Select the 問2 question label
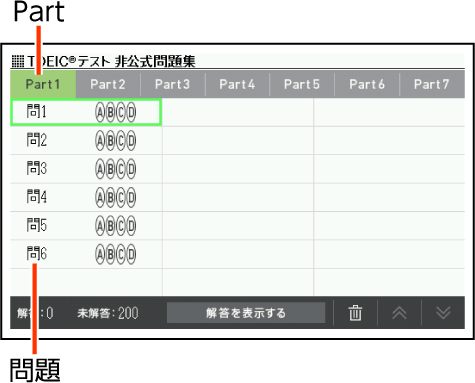475x383 pixels. coord(37,139)
